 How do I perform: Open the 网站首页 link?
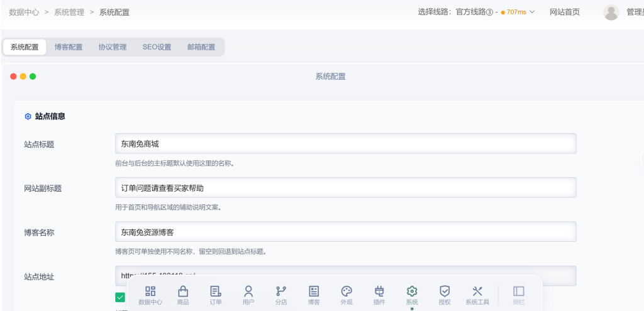click(565, 12)
